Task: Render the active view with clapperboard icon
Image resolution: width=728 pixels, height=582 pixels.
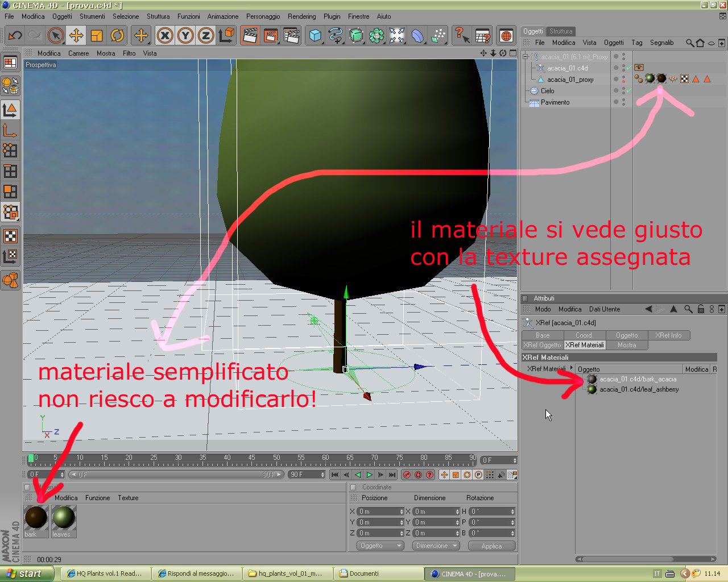Action: (x=250, y=36)
